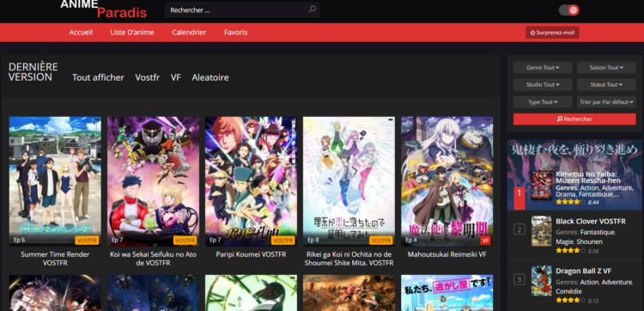Click Dragon Ball Z small cover thumbnail
Image resolution: width=644 pixels, height=311 pixels.
[541, 281]
